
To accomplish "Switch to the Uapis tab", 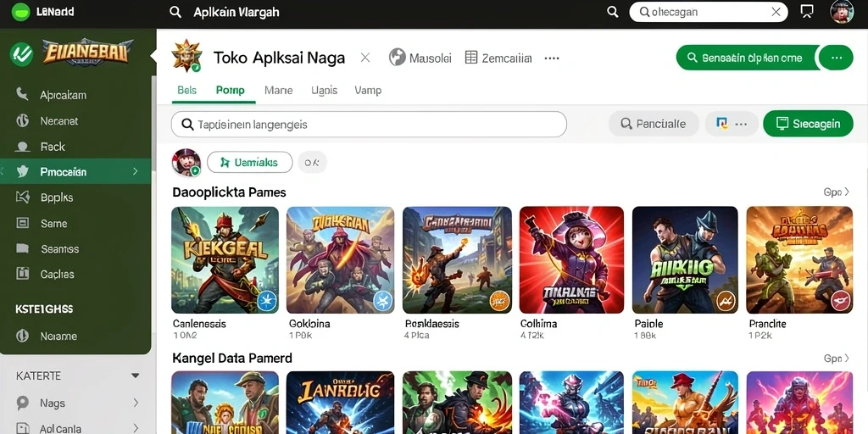I will pos(325,90).
